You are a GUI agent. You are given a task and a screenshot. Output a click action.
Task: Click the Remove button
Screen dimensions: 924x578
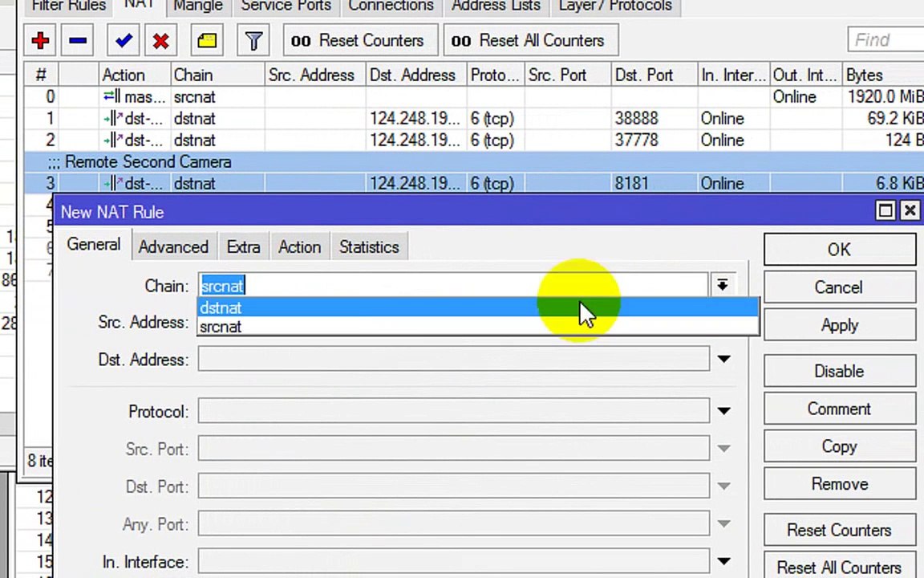click(840, 484)
